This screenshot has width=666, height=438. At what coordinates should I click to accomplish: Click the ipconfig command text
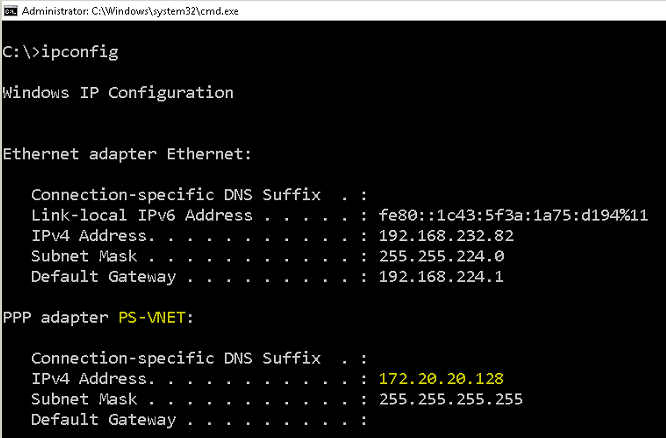click(79, 52)
